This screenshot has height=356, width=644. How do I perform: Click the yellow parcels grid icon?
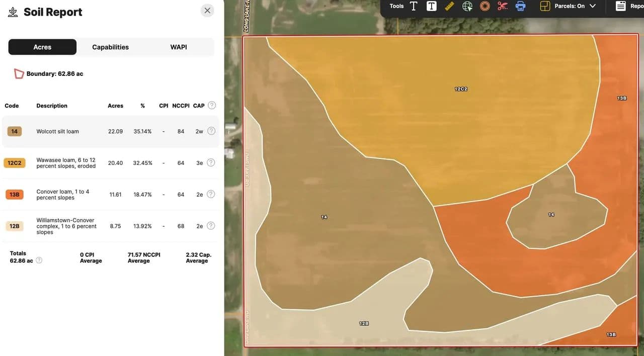click(x=545, y=6)
